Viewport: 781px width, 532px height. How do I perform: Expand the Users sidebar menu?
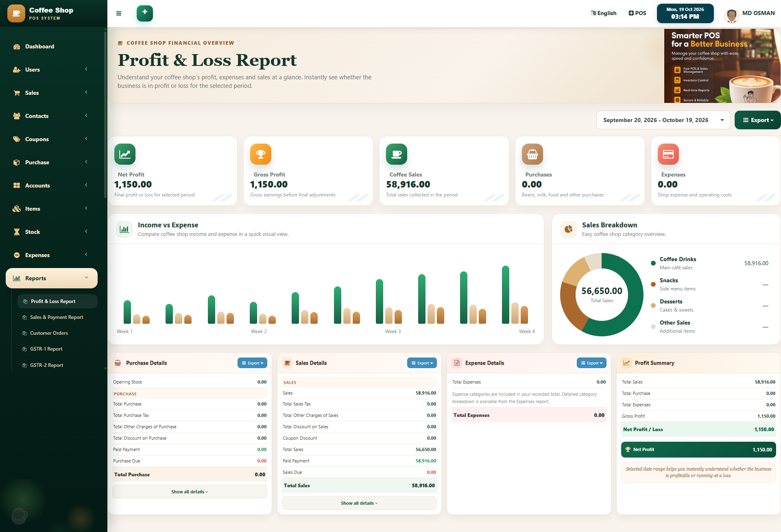pyautogui.click(x=52, y=70)
